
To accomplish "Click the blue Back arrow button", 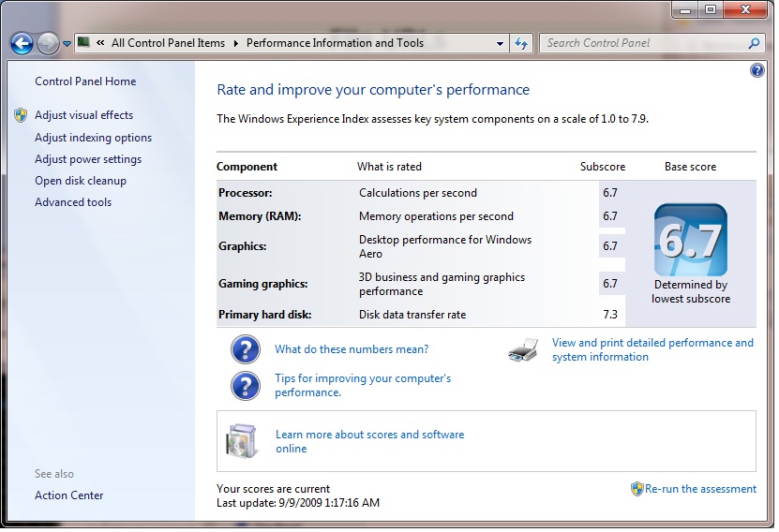I will (x=22, y=44).
